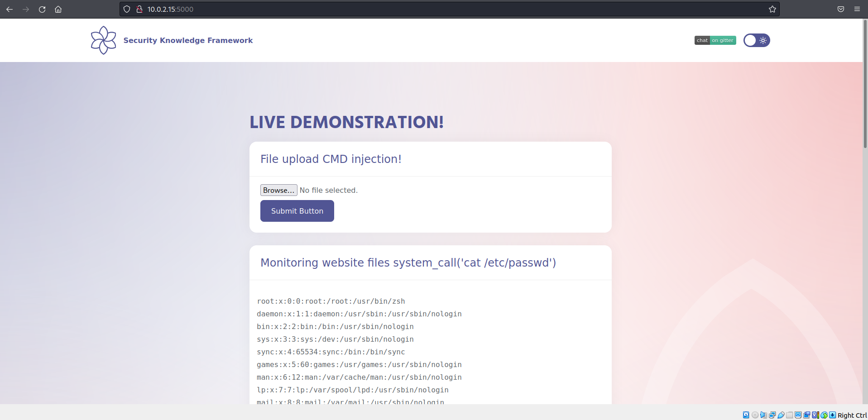
Task: Open VirtualBox display settings indicator
Action: 798,415
